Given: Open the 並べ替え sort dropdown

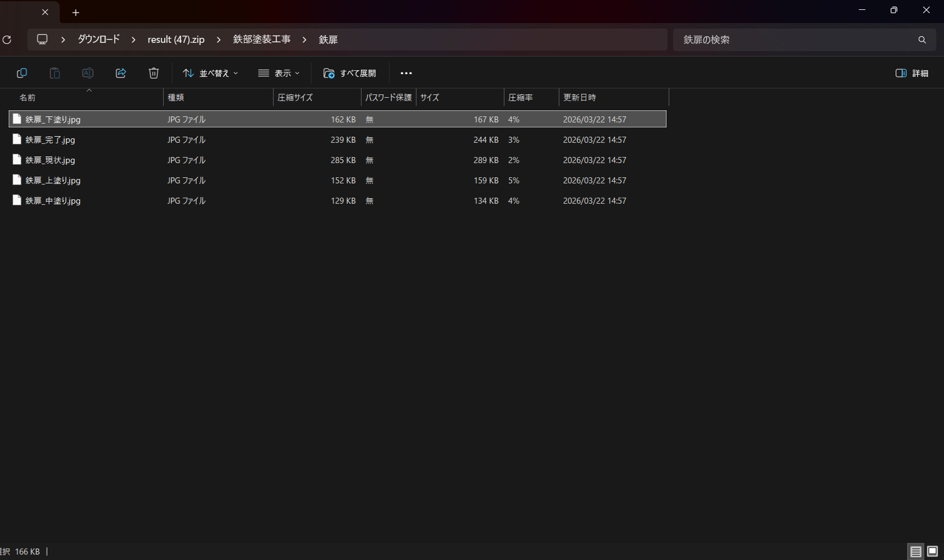Looking at the screenshot, I should [x=210, y=73].
